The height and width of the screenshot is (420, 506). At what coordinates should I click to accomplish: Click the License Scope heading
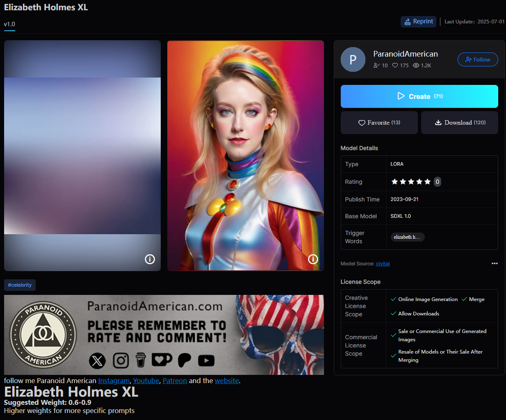tap(360, 282)
